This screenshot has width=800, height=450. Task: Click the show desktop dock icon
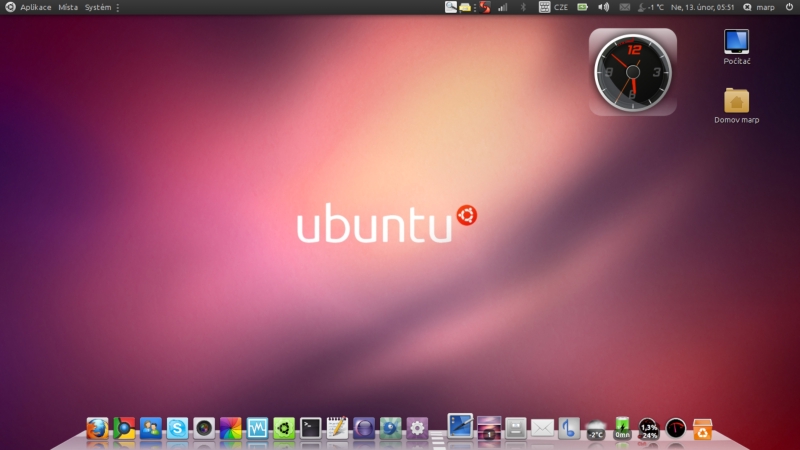(x=460, y=426)
